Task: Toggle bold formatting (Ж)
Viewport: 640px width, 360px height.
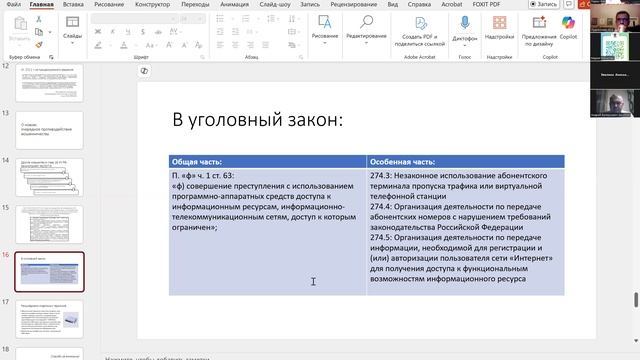Action: pos(98,31)
